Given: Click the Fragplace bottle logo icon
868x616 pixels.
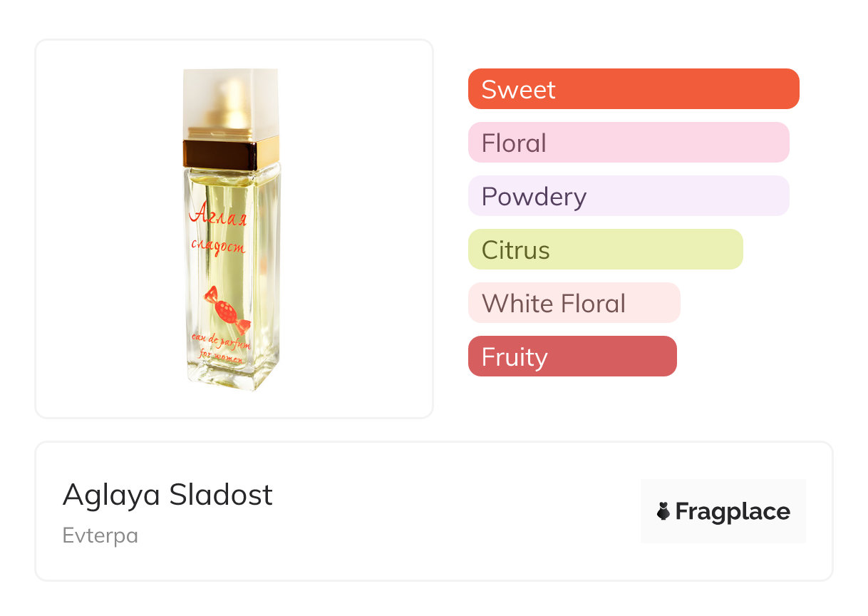Looking at the screenshot, I should coord(663,511).
